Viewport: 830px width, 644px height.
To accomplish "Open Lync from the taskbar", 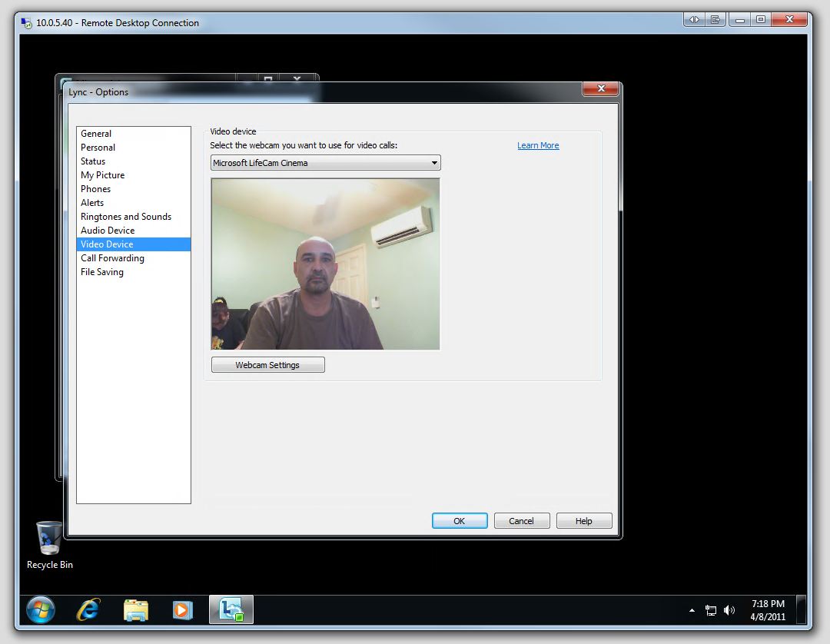I will click(x=231, y=609).
